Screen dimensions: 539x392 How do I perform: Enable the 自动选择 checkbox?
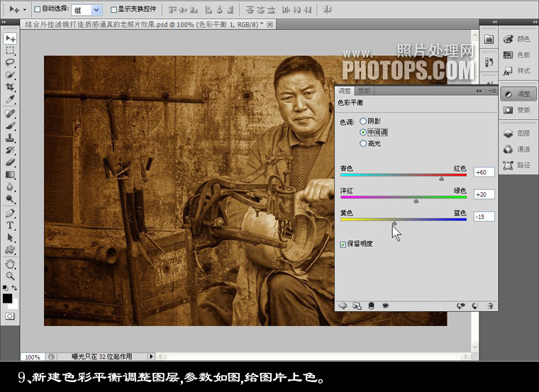point(38,10)
